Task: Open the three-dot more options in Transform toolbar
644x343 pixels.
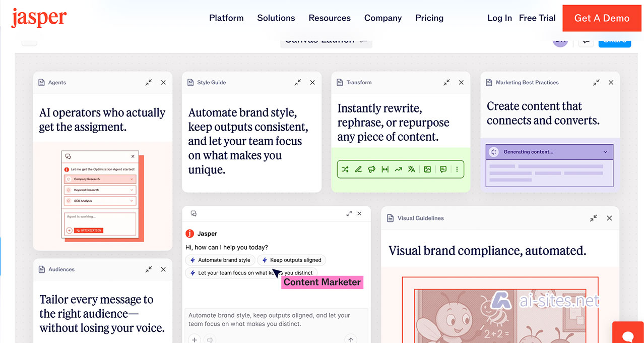Action: coord(457,169)
